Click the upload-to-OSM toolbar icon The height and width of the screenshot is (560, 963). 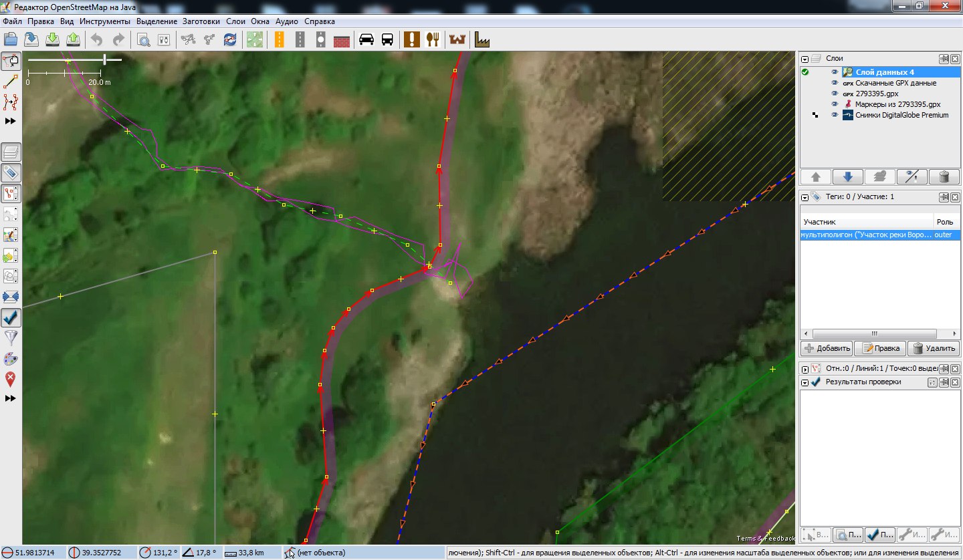coord(74,39)
